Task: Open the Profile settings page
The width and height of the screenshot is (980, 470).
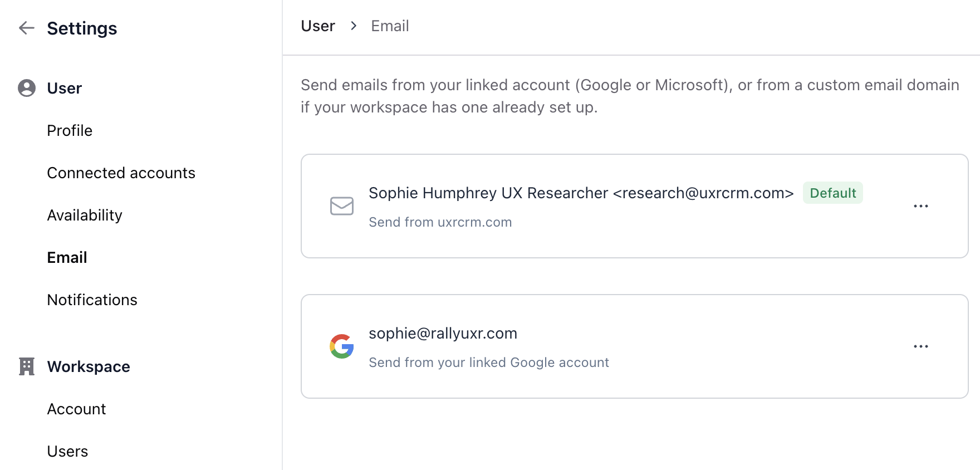Action: click(x=70, y=130)
